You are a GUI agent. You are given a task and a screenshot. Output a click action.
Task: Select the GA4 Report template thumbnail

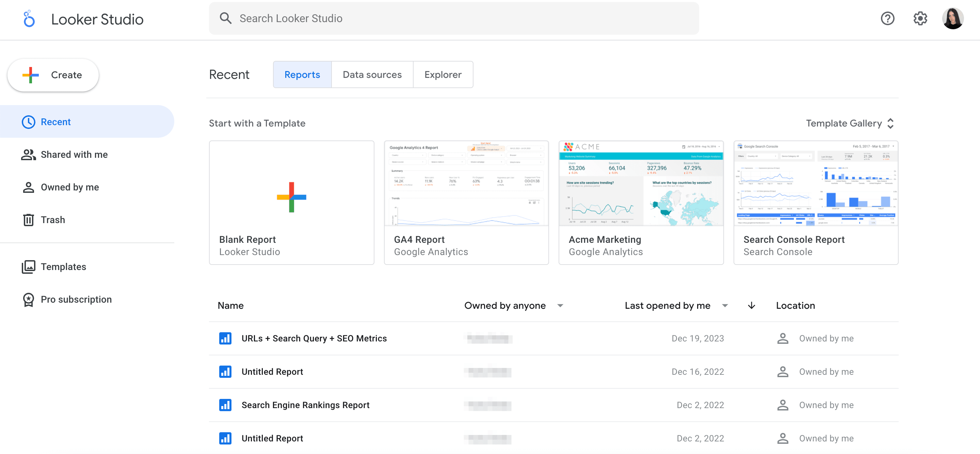466,183
